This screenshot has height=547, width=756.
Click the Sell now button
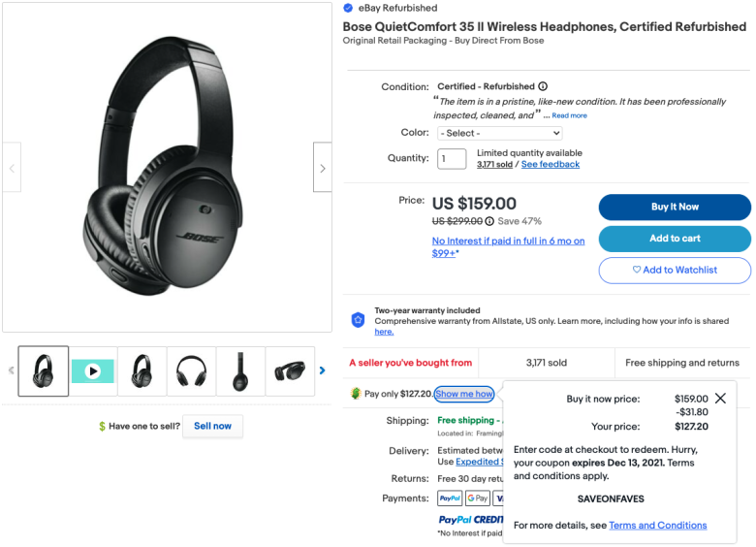click(x=212, y=426)
